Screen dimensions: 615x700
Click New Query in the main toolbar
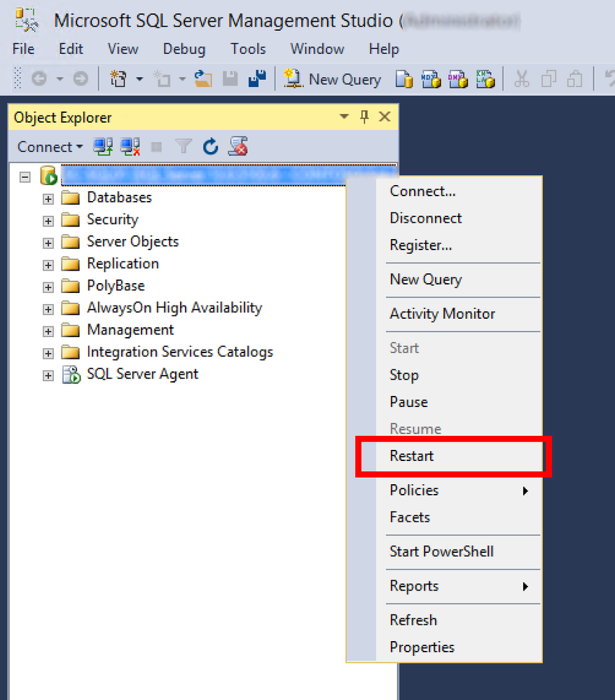(x=333, y=79)
